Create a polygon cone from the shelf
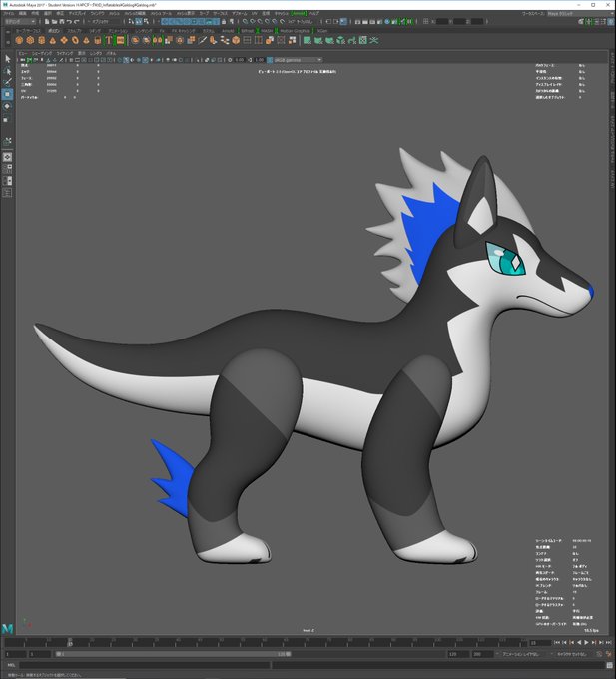 pyautogui.click(x=52, y=40)
